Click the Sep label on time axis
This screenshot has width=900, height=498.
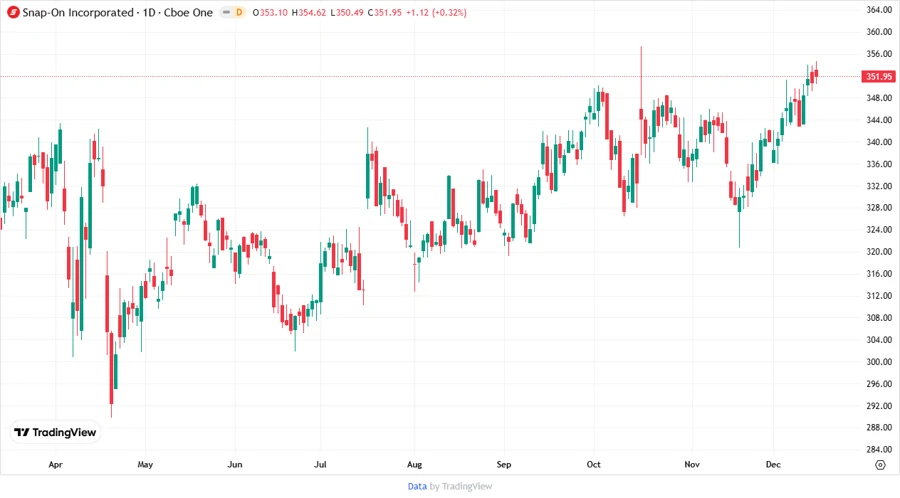(x=504, y=464)
